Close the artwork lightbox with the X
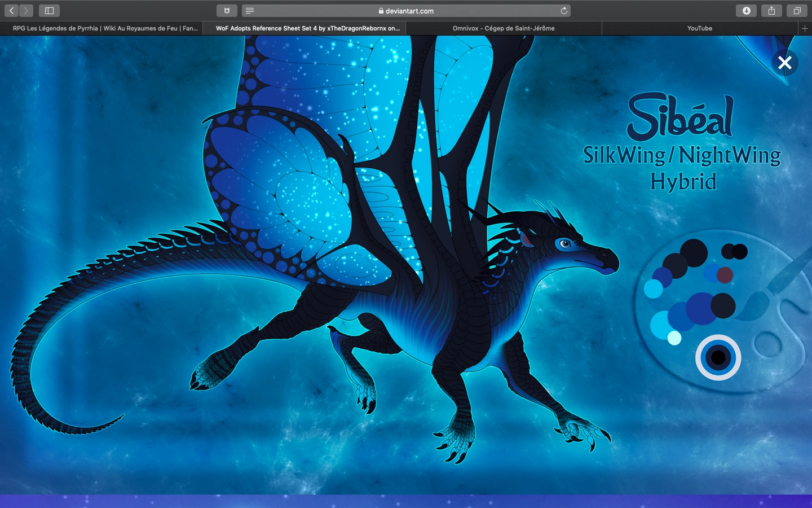This screenshot has height=508, width=812. pos(784,63)
